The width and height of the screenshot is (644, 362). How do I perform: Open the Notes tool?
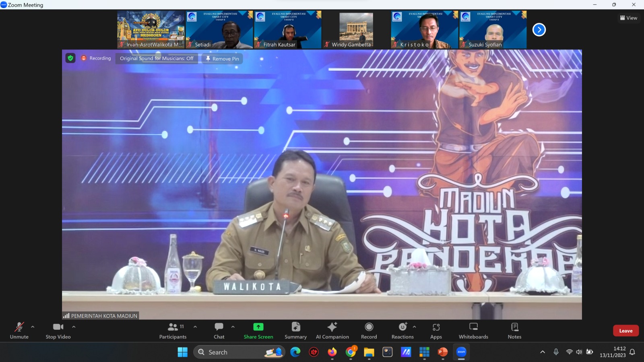[x=514, y=331]
